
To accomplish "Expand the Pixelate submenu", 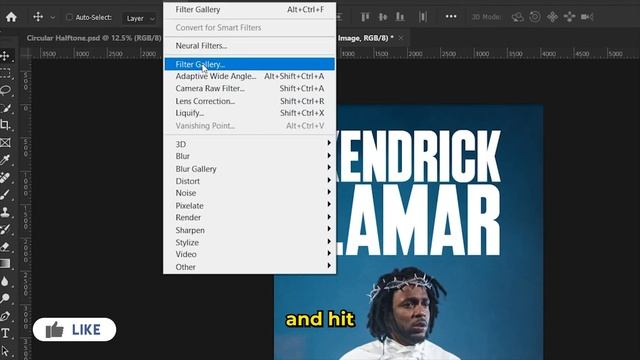I will point(249,205).
